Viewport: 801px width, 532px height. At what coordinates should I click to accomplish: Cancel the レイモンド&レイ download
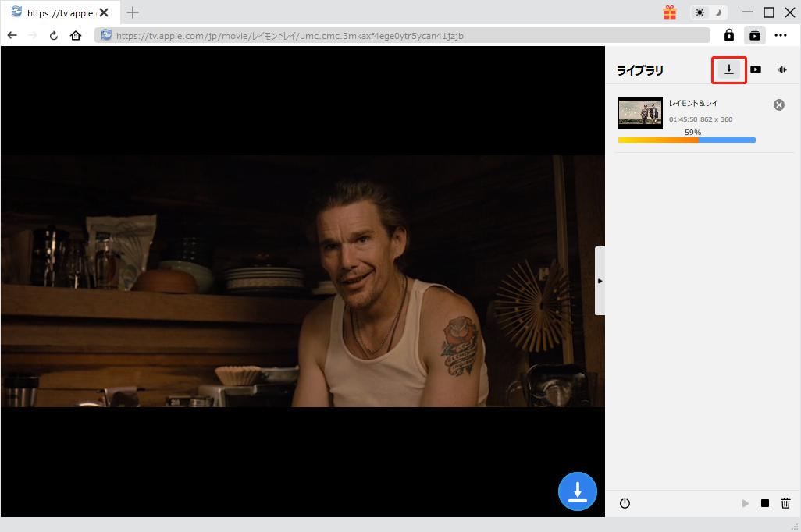point(779,105)
